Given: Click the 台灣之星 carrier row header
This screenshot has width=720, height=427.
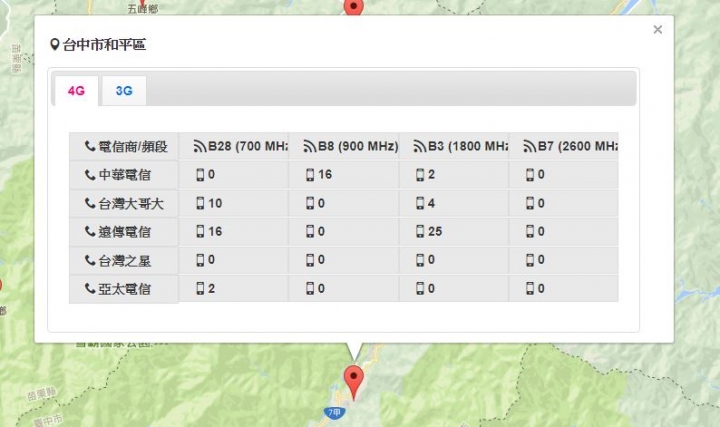Looking at the screenshot, I should click(x=124, y=260).
